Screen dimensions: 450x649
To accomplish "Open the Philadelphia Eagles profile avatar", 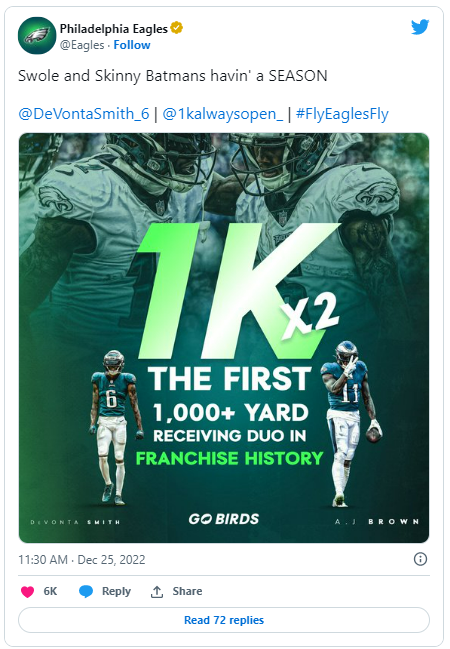I will pos(37,36).
